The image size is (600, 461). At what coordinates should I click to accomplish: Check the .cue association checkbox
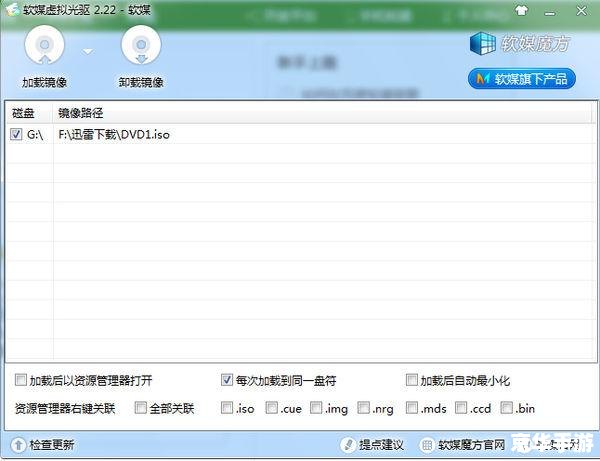[272, 408]
